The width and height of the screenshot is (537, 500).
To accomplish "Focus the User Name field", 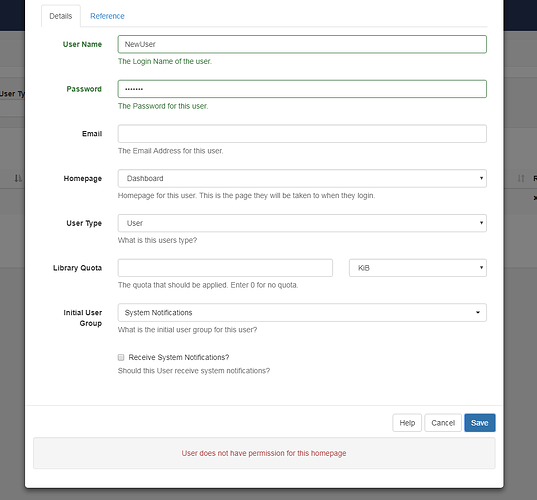I will pos(302,44).
